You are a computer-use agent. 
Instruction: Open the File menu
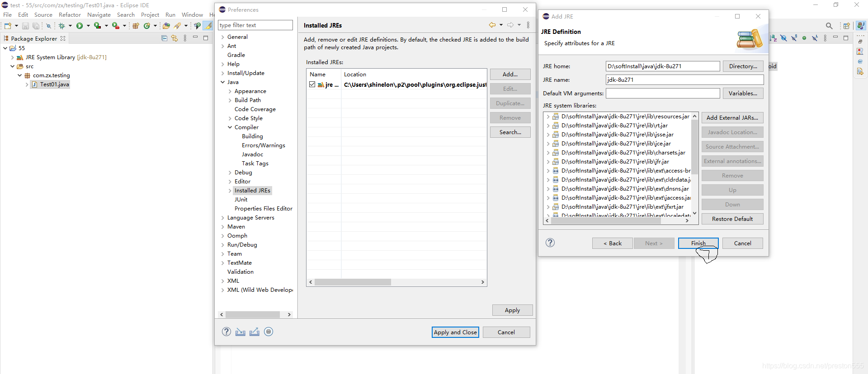8,15
